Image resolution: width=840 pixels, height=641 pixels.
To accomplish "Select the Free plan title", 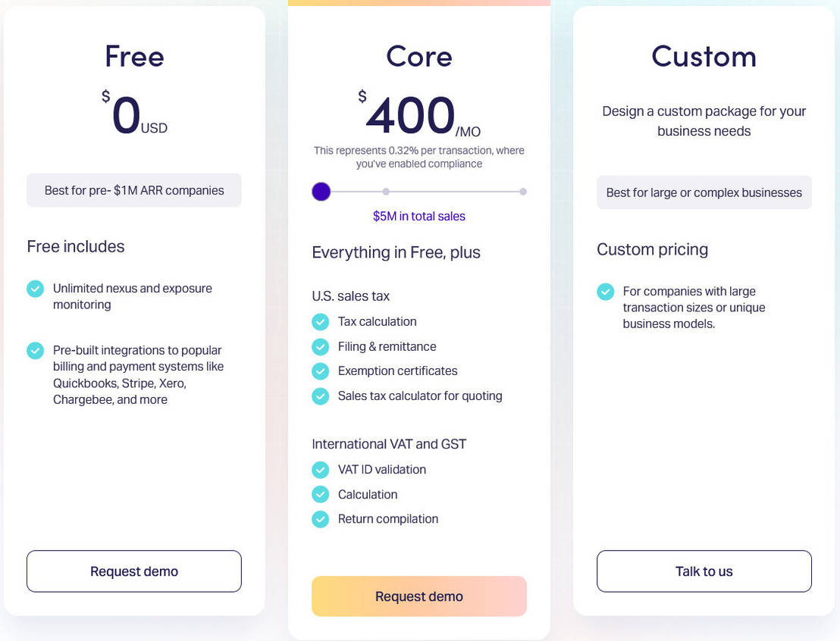I will point(133,57).
